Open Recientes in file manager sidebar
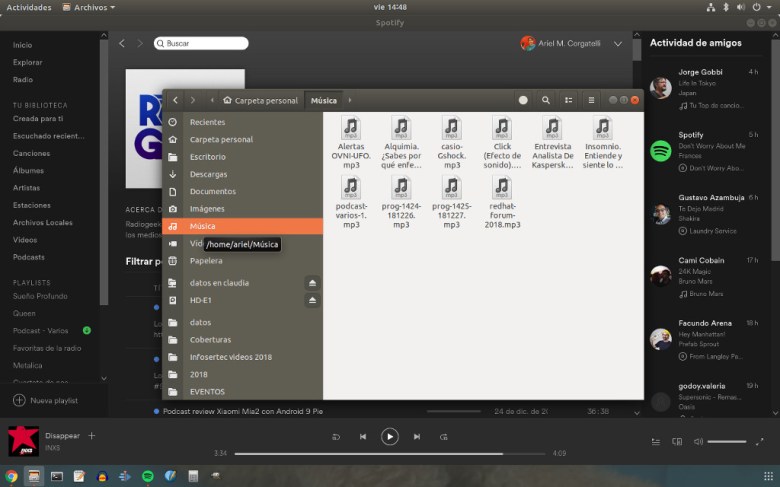This screenshot has height=487, width=780. pos(242,122)
